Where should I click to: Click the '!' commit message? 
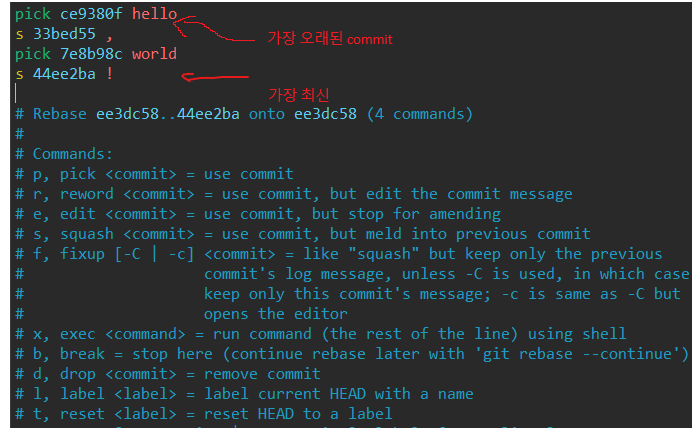(109, 74)
